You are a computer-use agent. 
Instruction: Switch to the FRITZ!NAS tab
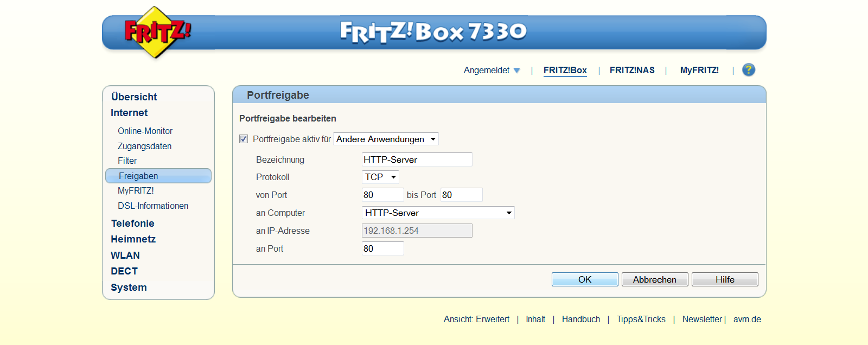tap(632, 71)
